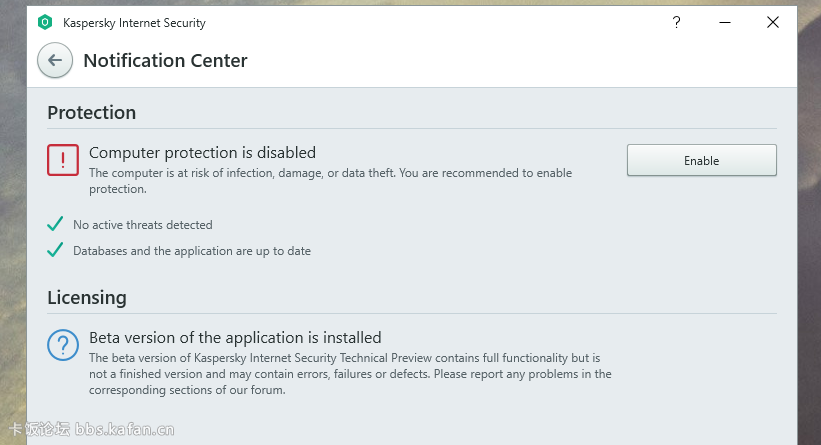Image resolution: width=821 pixels, height=445 pixels.
Task: Click checkmark beside Databases up to date
Action: pyautogui.click(x=55, y=250)
